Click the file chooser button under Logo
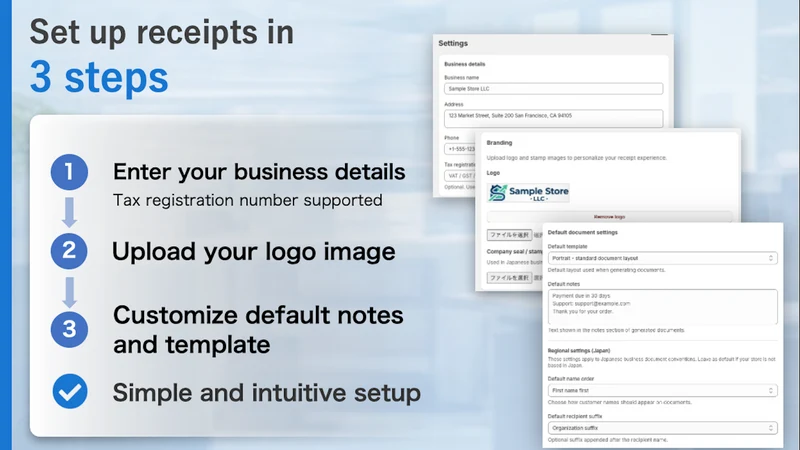The width and height of the screenshot is (800, 450). [x=509, y=235]
